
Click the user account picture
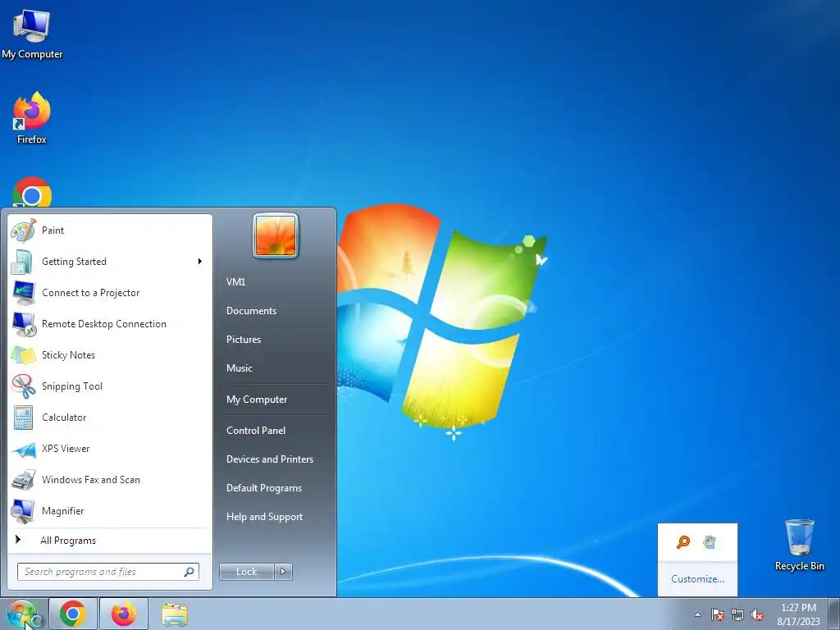click(276, 235)
